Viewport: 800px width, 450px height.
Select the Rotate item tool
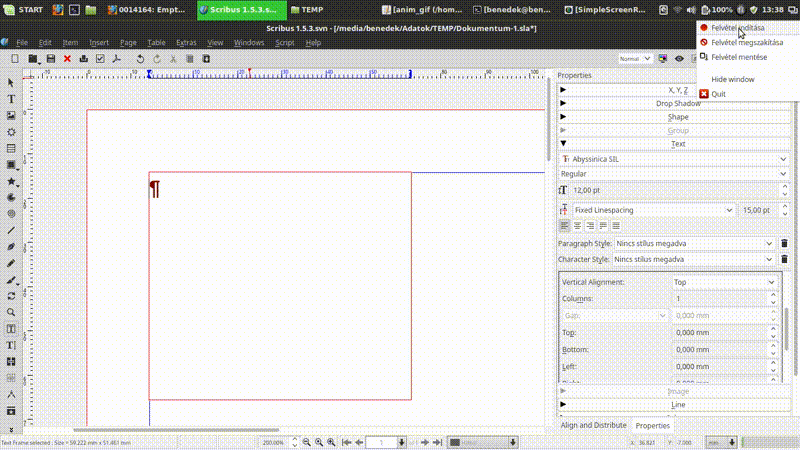pyautogui.click(x=11, y=296)
